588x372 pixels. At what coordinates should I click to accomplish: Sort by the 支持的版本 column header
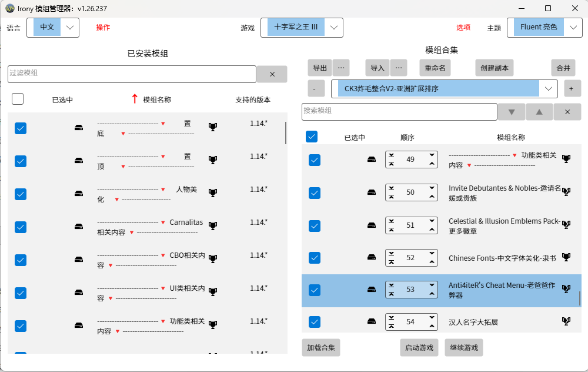pos(253,100)
